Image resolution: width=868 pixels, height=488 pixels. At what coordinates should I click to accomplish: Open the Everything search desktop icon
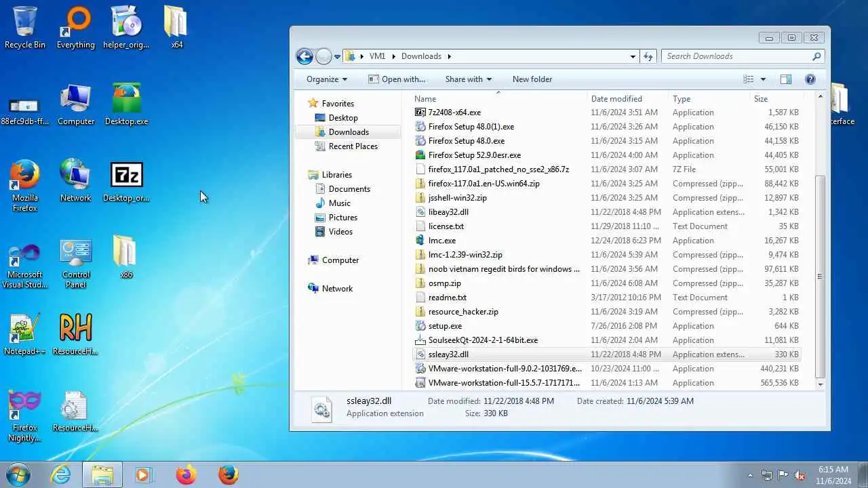76,28
